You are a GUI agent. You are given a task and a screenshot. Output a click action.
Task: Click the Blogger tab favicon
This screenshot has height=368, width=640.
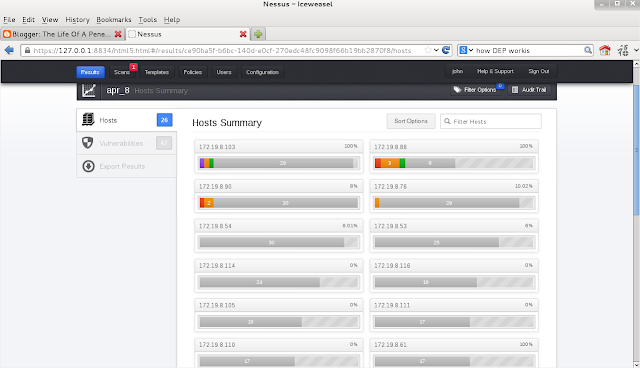point(7,34)
